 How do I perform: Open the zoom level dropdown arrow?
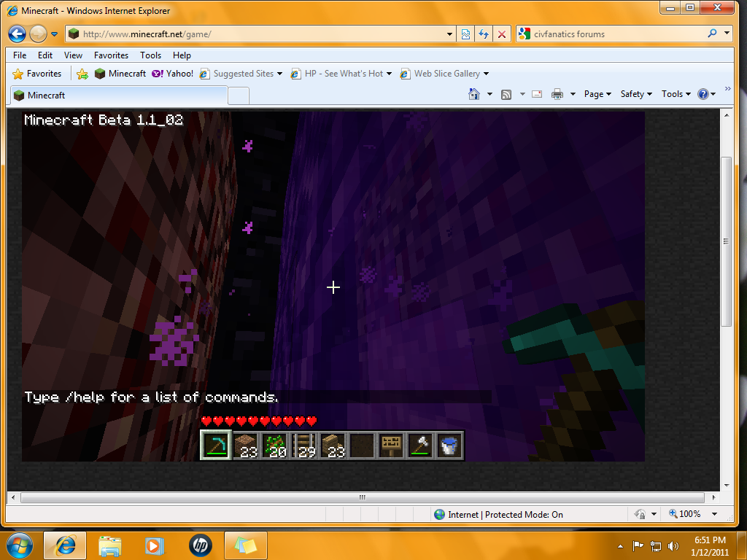click(715, 514)
